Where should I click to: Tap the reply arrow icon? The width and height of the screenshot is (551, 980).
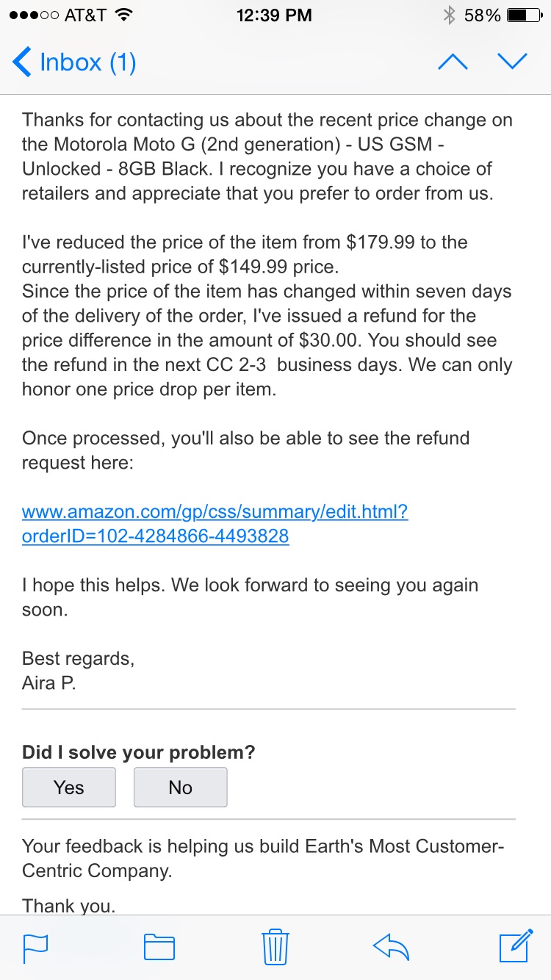point(391,947)
